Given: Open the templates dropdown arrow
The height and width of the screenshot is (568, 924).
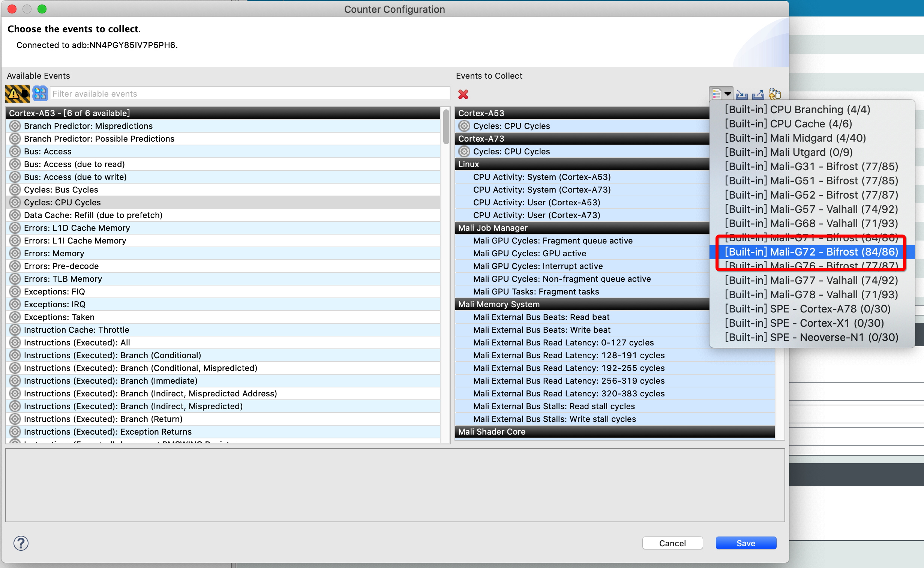Looking at the screenshot, I should pyautogui.click(x=728, y=94).
